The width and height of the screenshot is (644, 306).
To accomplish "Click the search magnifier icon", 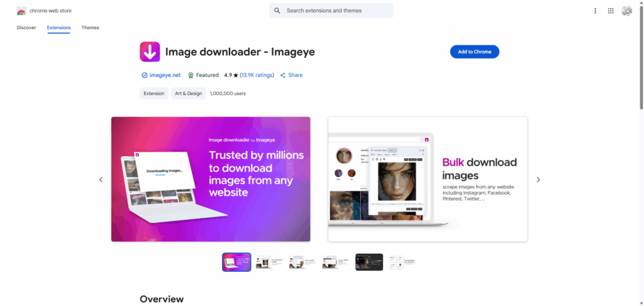I will click(277, 11).
